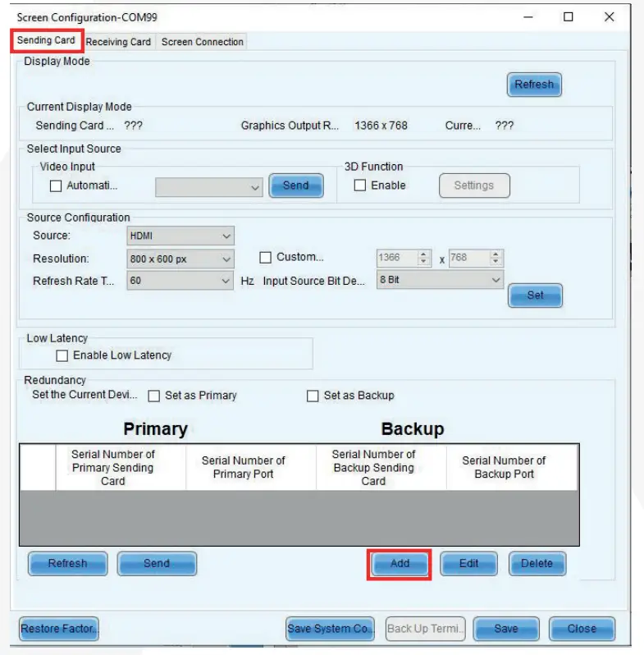Click the 1366 x 768 graphics output value
This screenshot has width=644, height=655.
[x=381, y=126]
